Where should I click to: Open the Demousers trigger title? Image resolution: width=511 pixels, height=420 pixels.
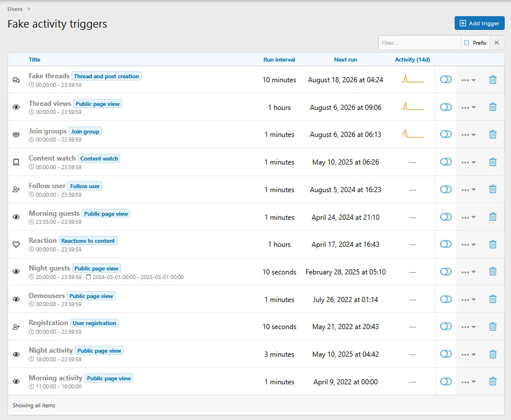[47, 296]
